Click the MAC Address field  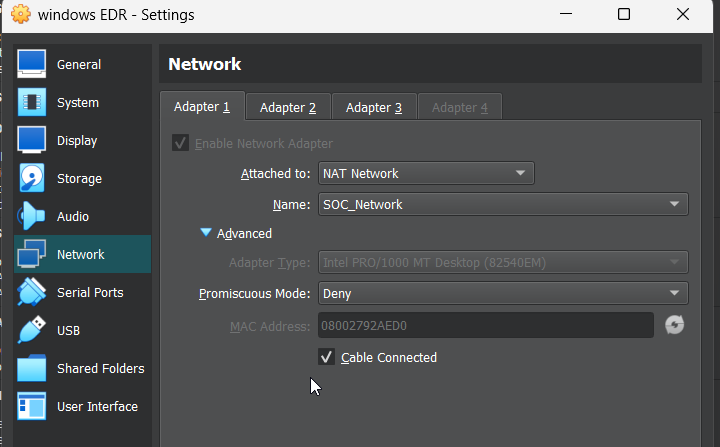pyautogui.click(x=485, y=325)
